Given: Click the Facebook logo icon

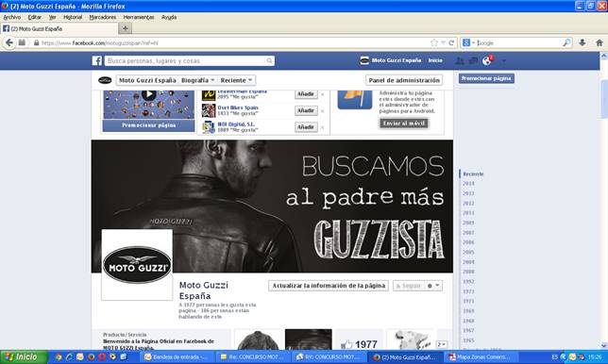Looking at the screenshot, I should 97,60.
